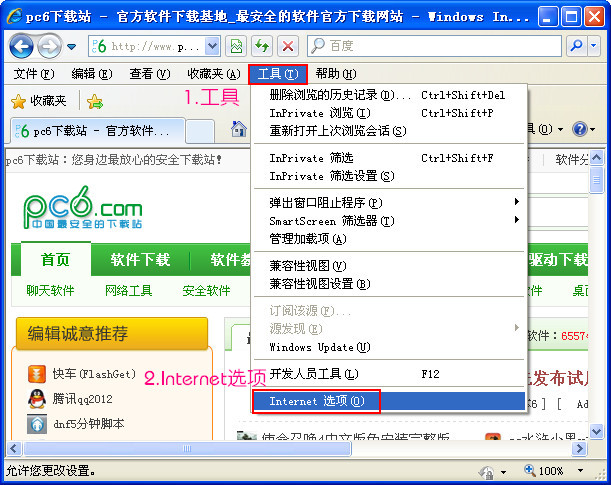Click the vertical scrollbar down arrow
This screenshot has width=611, height=485.
tap(596, 431)
